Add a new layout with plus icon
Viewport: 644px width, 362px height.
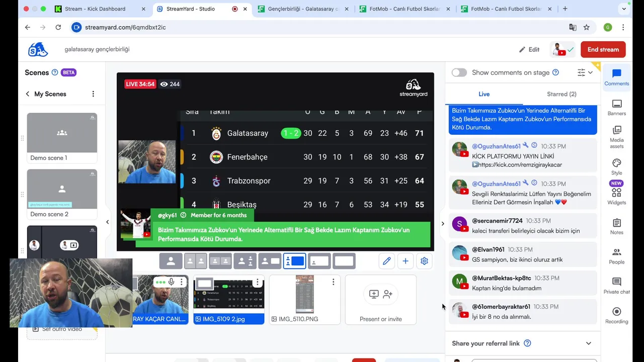pyautogui.click(x=406, y=261)
